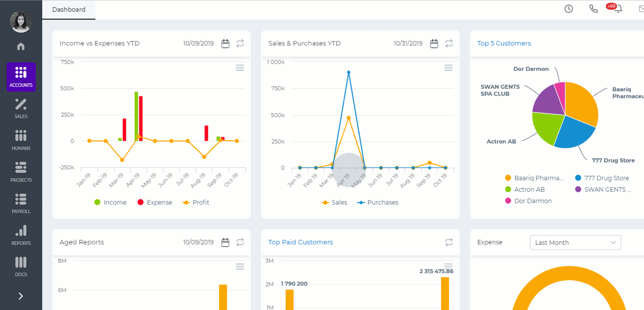Screen dimensions: 644x310
Task: Open the Reports module
Action: point(21,235)
